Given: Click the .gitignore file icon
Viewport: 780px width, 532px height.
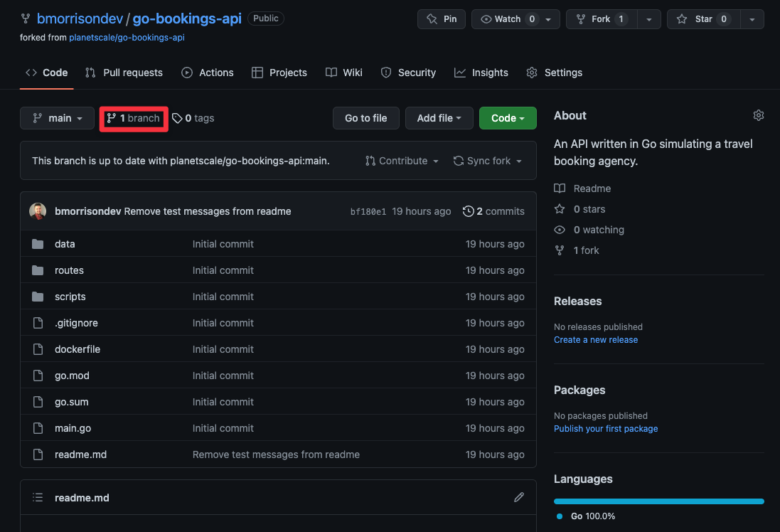Looking at the screenshot, I should [38, 323].
